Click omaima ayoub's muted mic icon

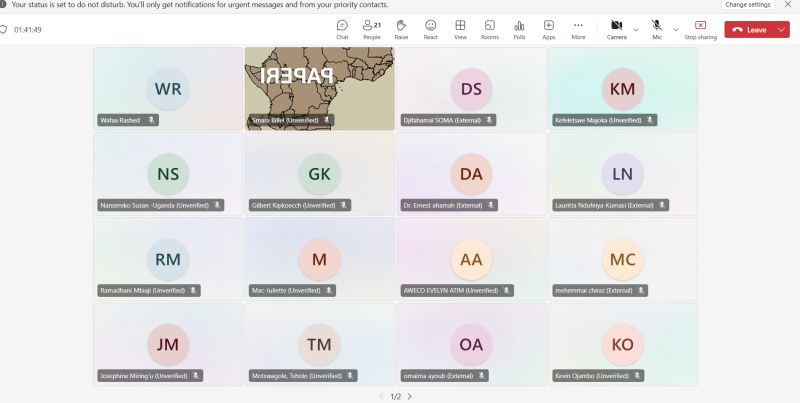click(x=482, y=376)
